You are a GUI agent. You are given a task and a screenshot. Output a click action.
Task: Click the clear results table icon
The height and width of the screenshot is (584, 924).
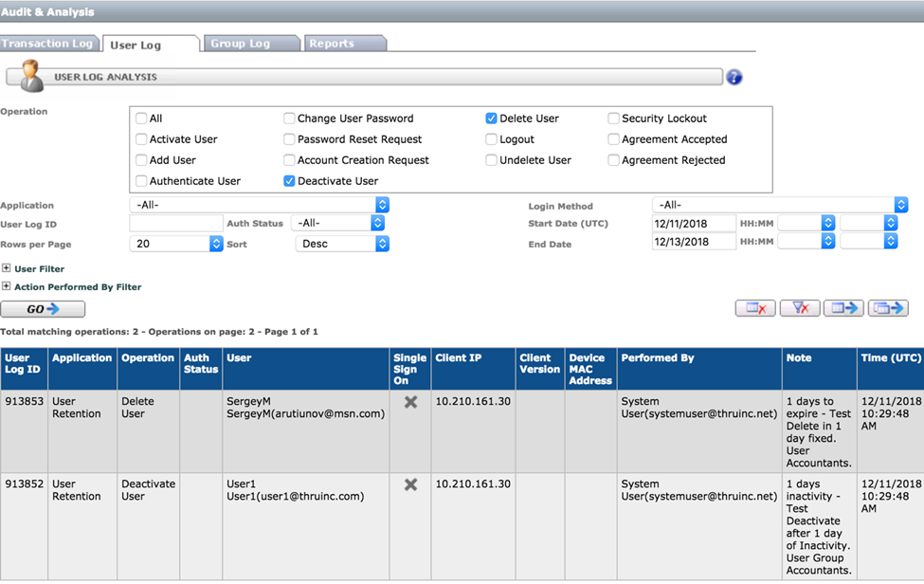point(755,308)
